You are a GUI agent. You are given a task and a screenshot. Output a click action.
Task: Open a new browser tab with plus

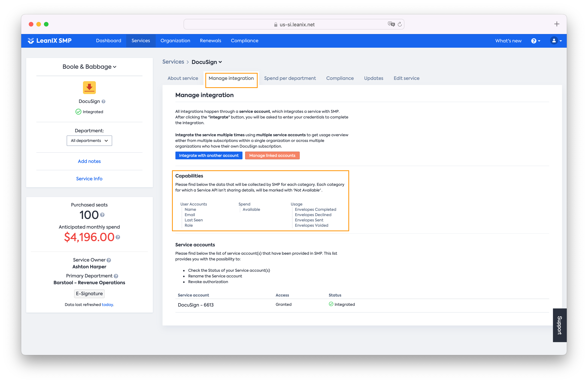click(x=557, y=24)
